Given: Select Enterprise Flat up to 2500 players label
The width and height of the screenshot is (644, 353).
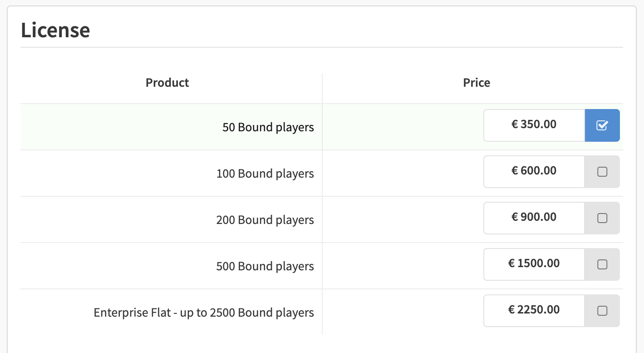Looking at the screenshot, I should pyautogui.click(x=204, y=313).
